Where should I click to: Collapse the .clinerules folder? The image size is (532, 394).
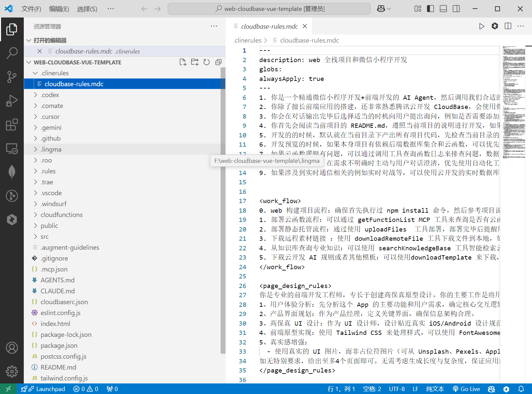[x=125, y=73]
